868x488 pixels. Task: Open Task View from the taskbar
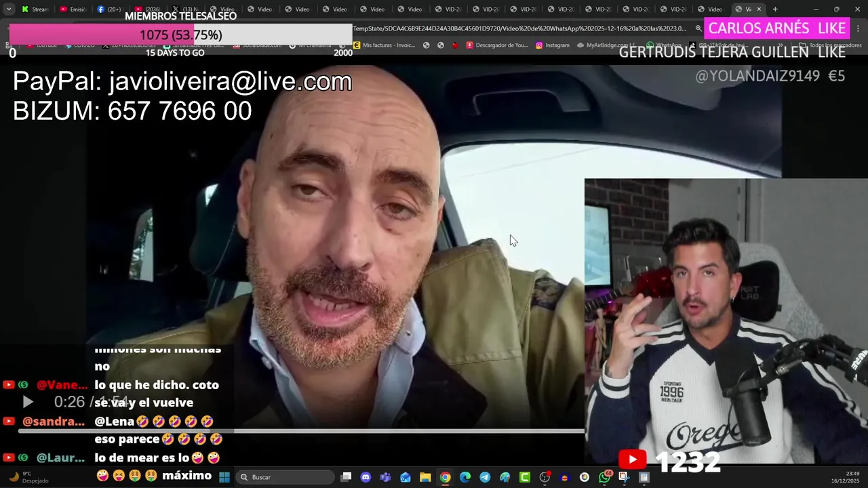(x=346, y=477)
